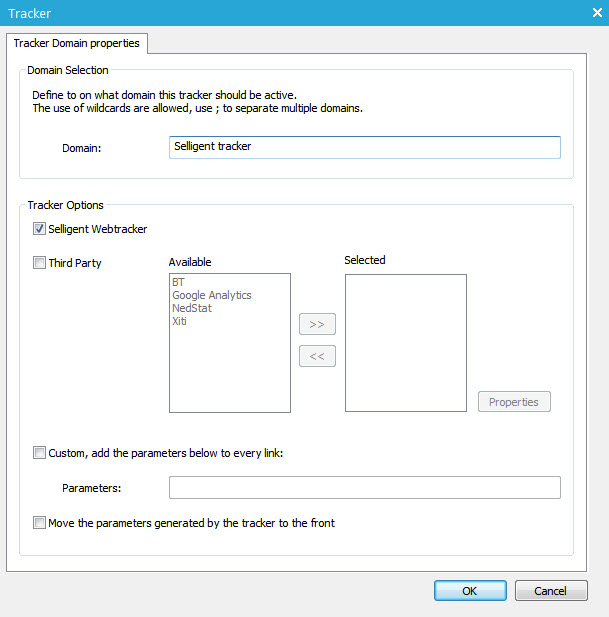The image size is (609, 617).
Task: Add selected tracker with >> button
Action: (317, 325)
